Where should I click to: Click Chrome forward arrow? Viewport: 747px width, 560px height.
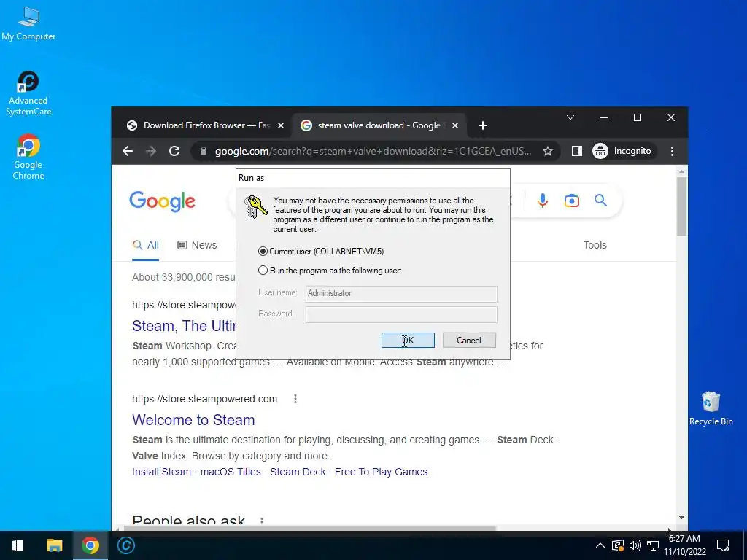(x=150, y=151)
